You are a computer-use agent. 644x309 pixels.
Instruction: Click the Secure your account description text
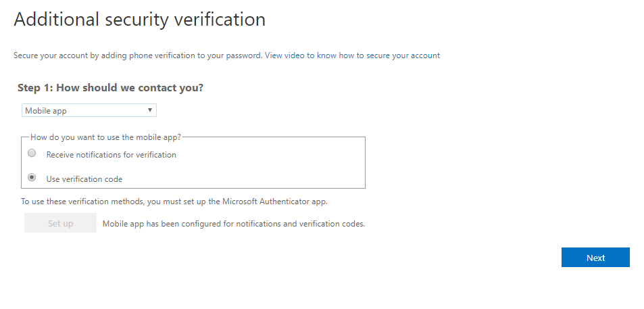coord(138,55)
